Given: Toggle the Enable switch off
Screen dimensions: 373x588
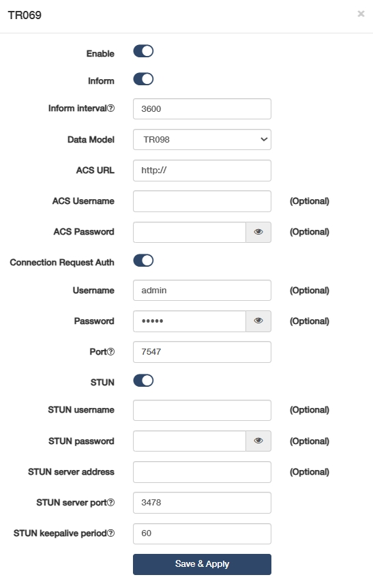Looking at the screenshot, I should [144, 51].
